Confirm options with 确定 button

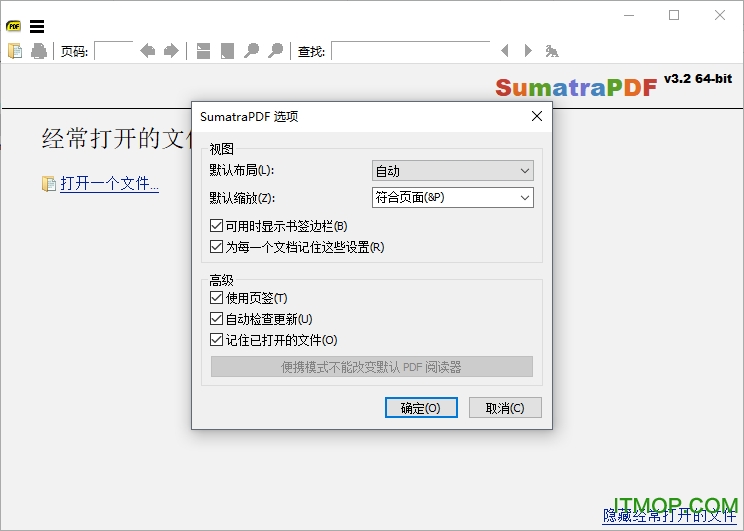click(421, 408)
